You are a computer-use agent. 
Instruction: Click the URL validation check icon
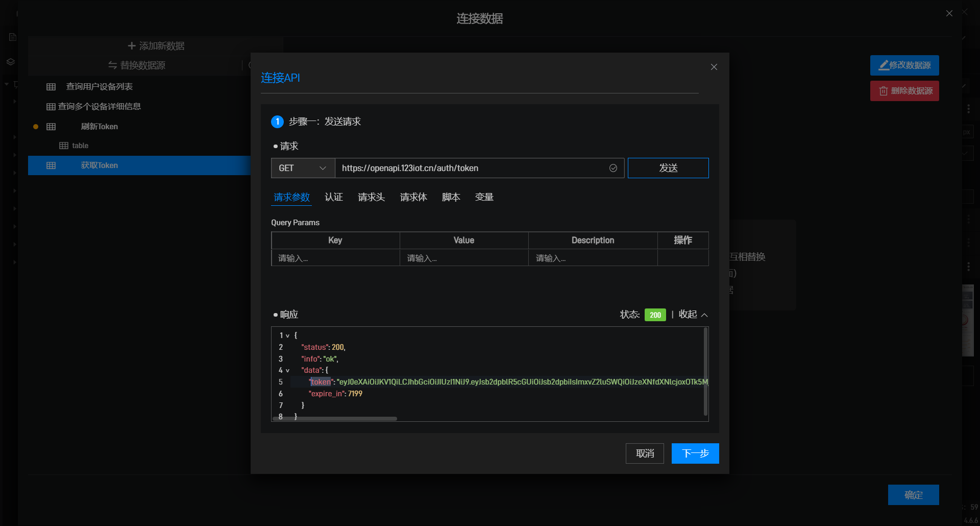(613, 168)
